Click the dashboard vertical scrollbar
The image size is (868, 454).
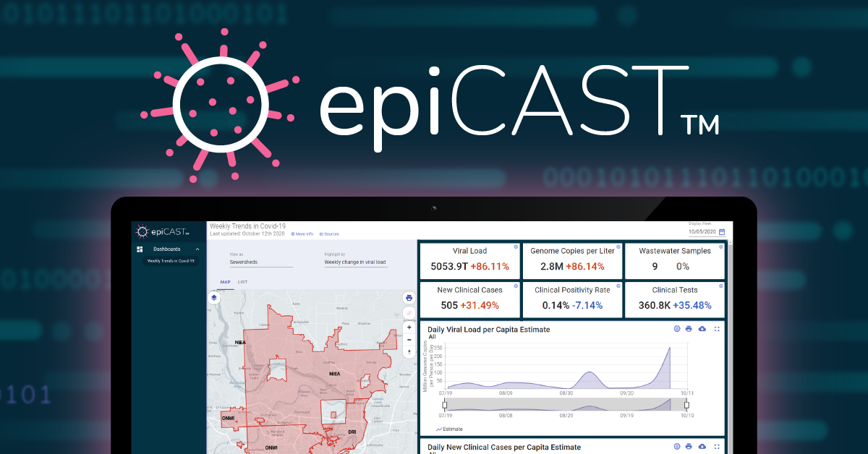[729, 347]
